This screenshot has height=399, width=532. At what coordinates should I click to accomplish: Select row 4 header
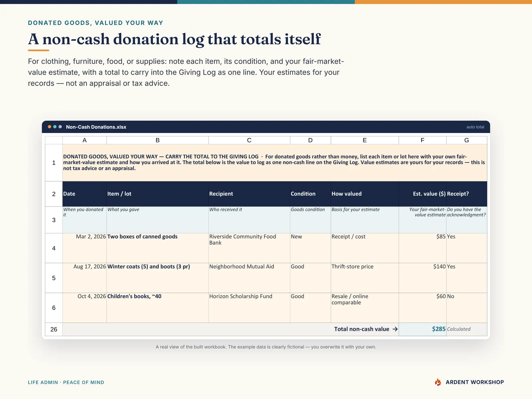[54, 248]
